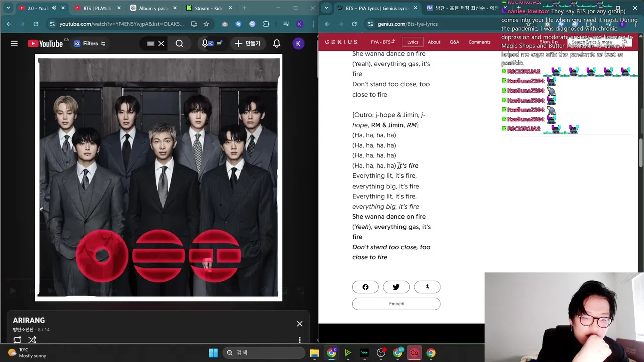Screen dimensions: 644x362
Task: Click the lyric line "It's fire"
Action: point(409,165)
